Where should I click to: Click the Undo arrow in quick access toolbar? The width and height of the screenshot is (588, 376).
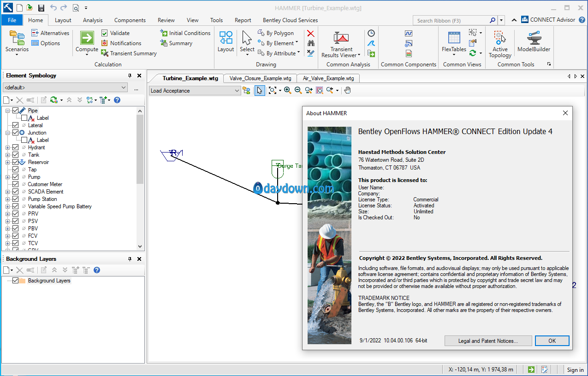(x=53, y=8)
